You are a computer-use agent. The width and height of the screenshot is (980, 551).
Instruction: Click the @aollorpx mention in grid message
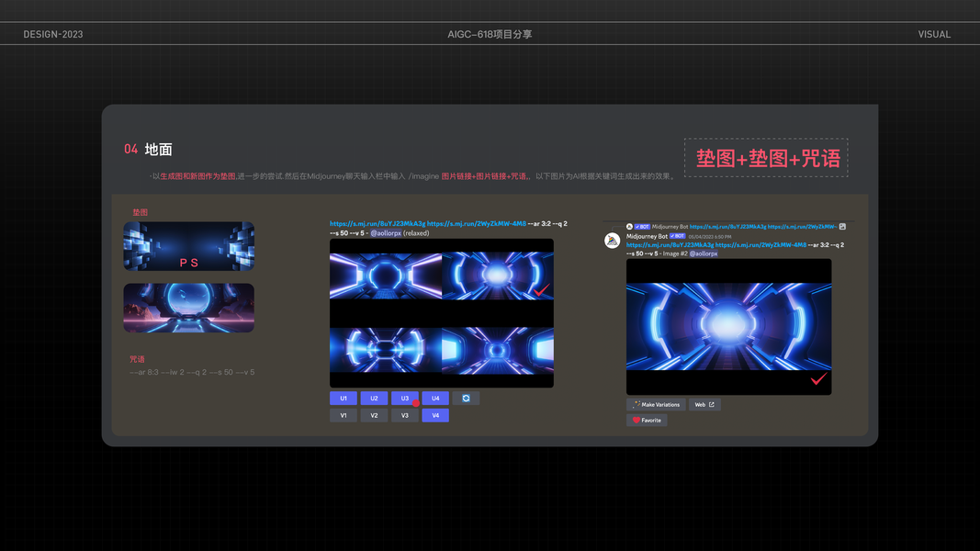coord(386,233)
